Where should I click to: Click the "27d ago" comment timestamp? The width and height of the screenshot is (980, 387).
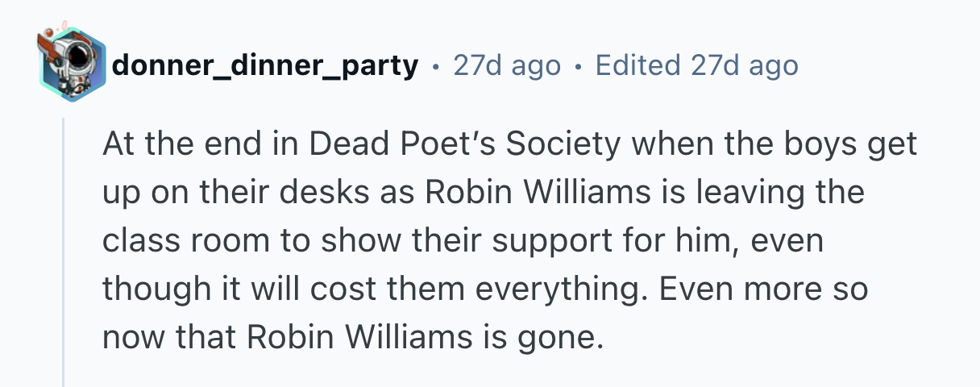coord(506,65)
